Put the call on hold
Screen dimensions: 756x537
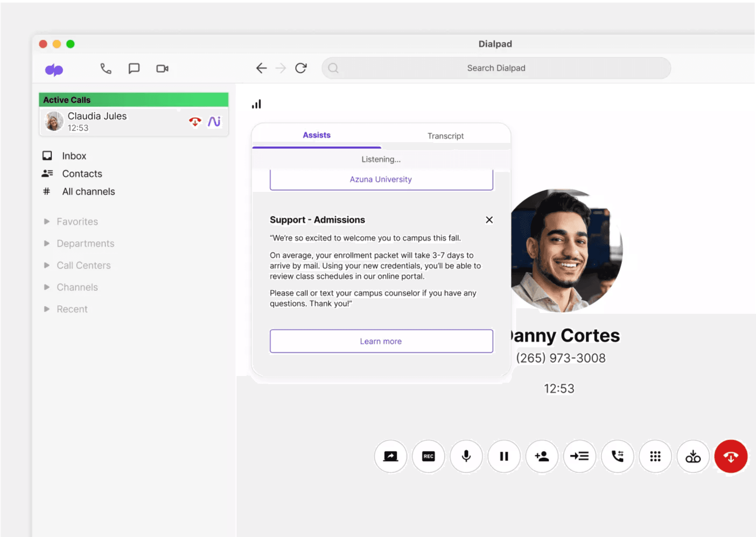(x=504, y=456)
